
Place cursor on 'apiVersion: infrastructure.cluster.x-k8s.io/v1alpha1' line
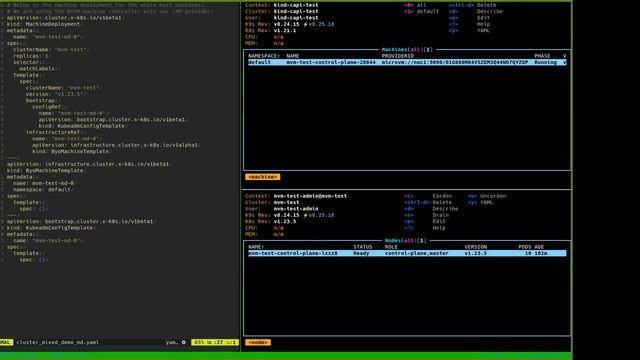tap(115, 145)
